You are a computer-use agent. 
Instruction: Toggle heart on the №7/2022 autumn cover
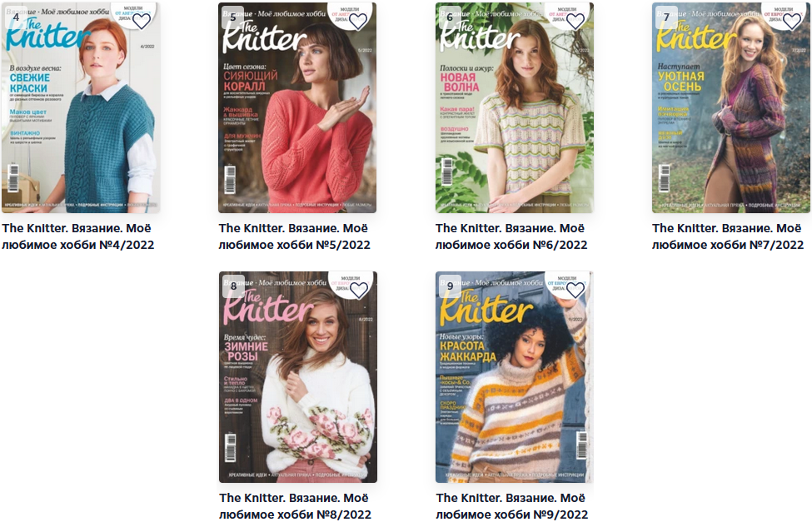(x=792, y=21)
